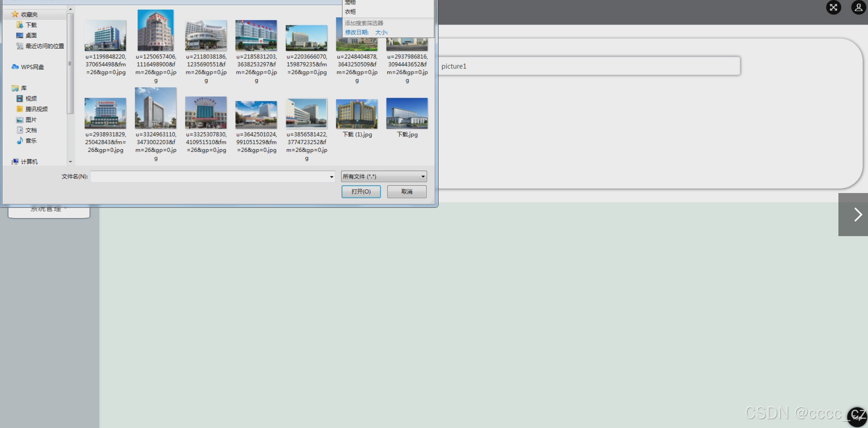
Task: Open the 下载 folder in favorites
Action: pyautogui.click(x=31, y=25)
